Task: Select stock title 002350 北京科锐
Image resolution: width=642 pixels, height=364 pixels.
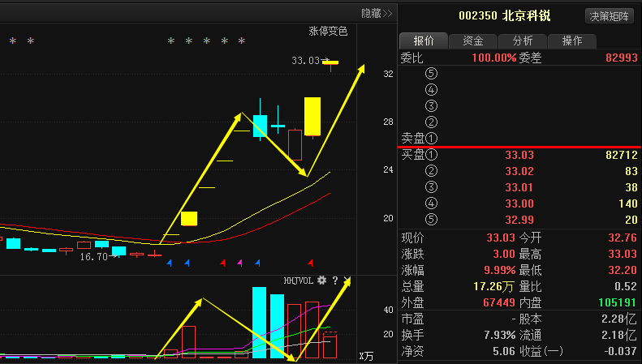Action: coord(505,16)
